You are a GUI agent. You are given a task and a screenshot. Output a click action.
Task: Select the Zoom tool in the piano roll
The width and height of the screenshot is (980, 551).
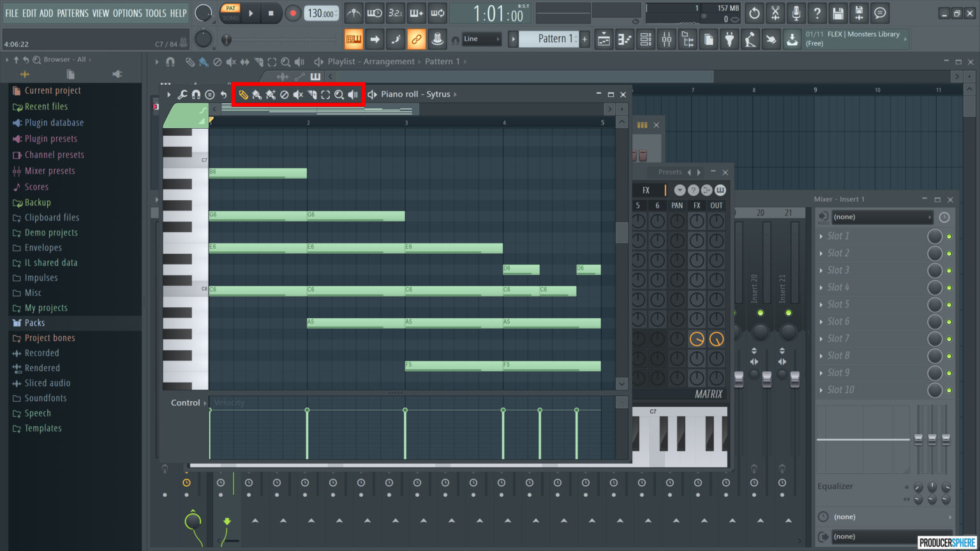coord(339,94)
